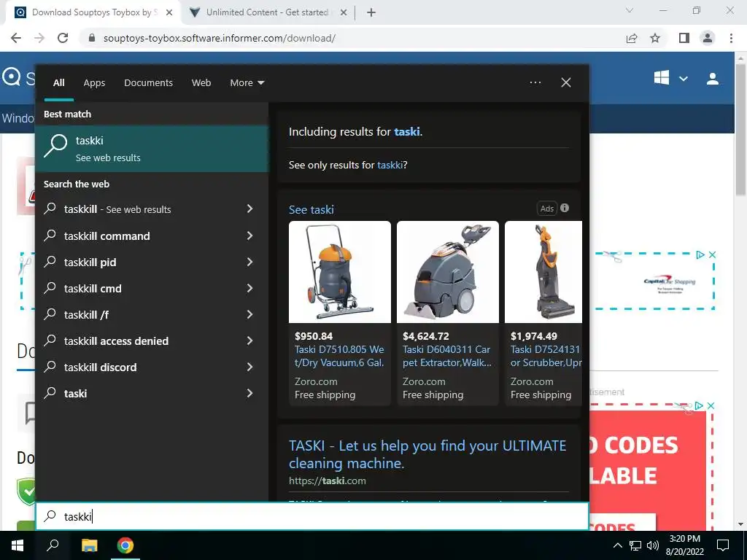Click the browser address bar URL
Image resolution: width=747 pixels, height=560 pixels.
point(219,38)
